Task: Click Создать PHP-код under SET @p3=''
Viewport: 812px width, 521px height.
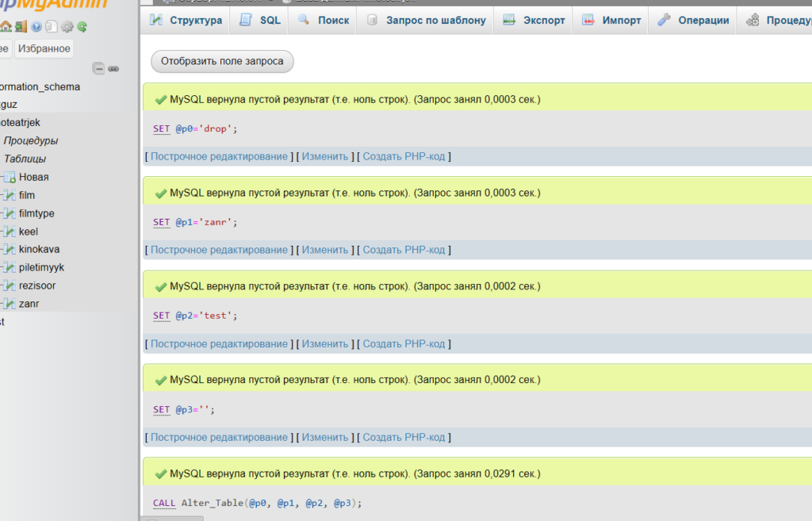Action: [x=404, y=437]
